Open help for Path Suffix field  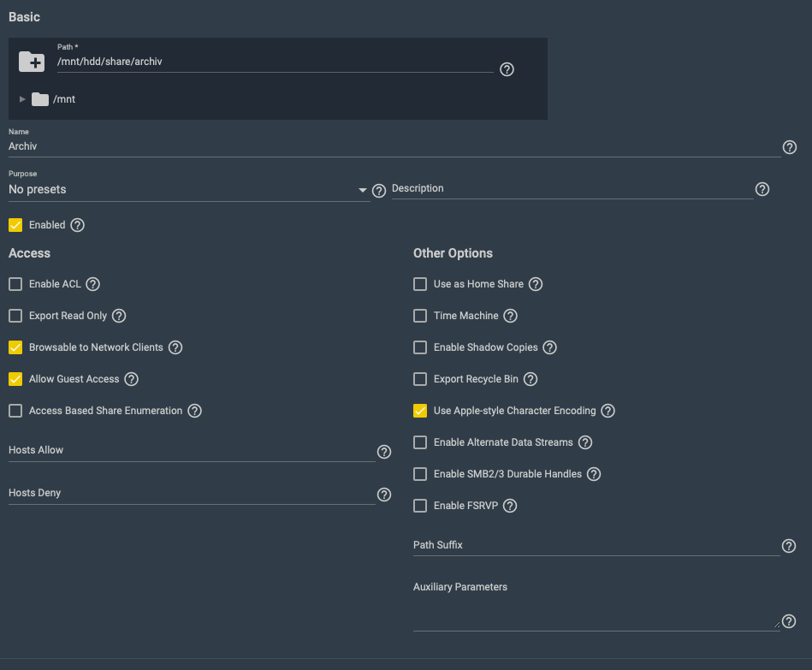(789, 546)
